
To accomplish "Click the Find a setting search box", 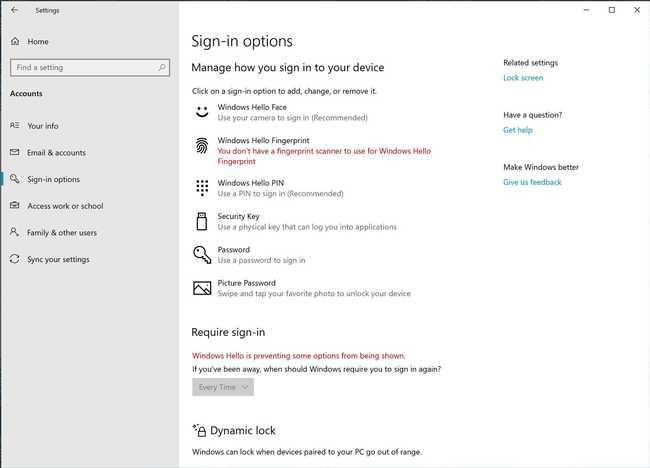I will [x=90, y=67].
